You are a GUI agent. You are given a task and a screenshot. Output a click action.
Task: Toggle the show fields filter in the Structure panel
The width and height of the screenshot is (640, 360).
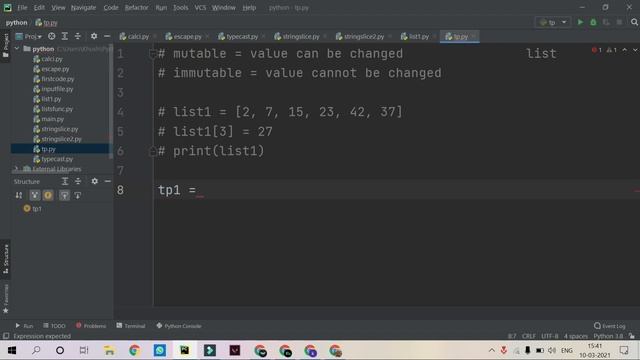(x=35, y=196)
